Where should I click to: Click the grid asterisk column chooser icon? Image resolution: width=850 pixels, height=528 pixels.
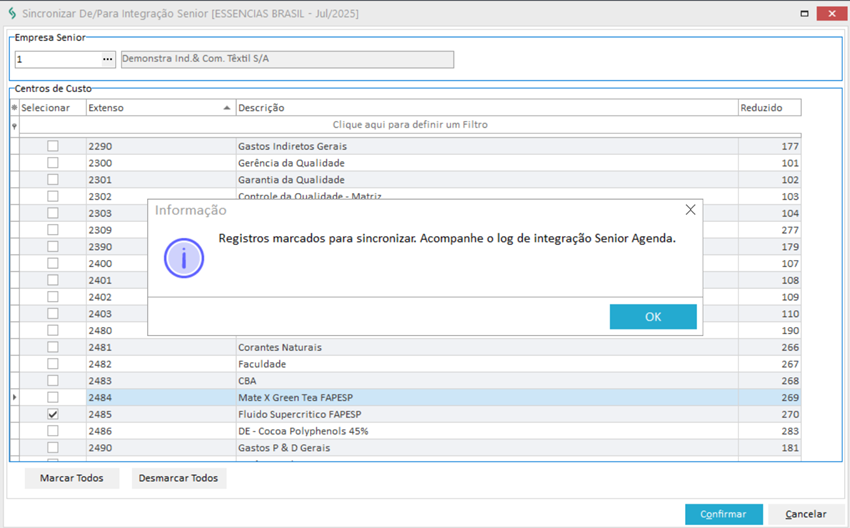(x=15, y=108)
